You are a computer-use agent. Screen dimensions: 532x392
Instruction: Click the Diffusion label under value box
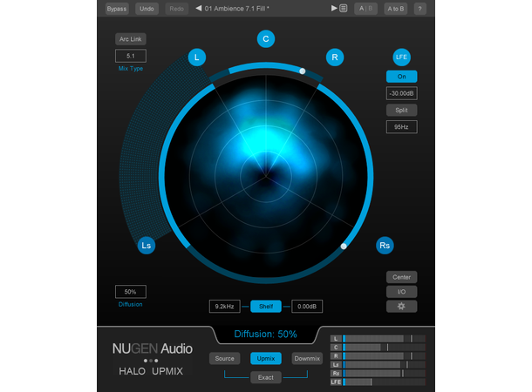pyautogui.click(x=131, y=304)
